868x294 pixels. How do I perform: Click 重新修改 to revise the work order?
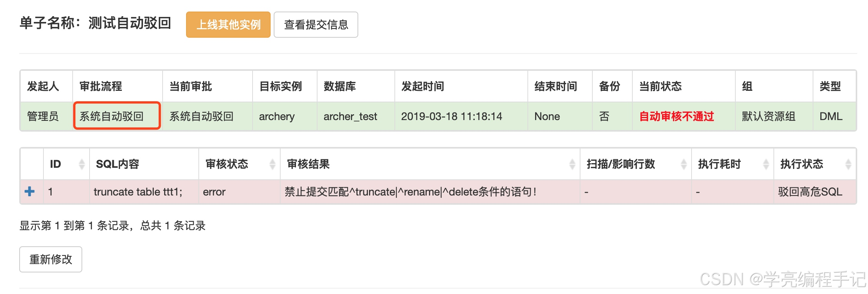click(50, 259)
